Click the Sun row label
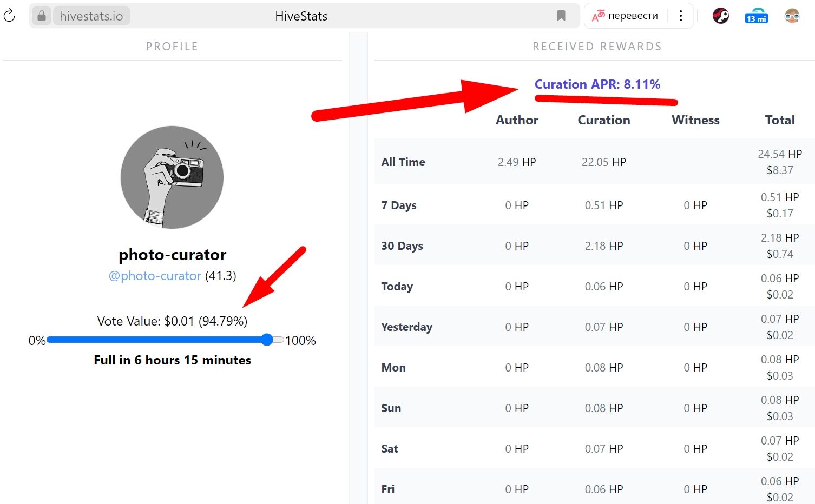Image resolution: width=815 pixels, height=504 pixels. [391, 408]
